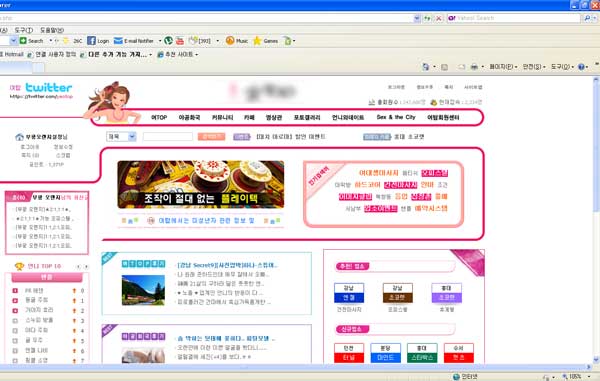Click the printer icon in command bar
This screenshot has width=600, height=381.
[474, 67]
